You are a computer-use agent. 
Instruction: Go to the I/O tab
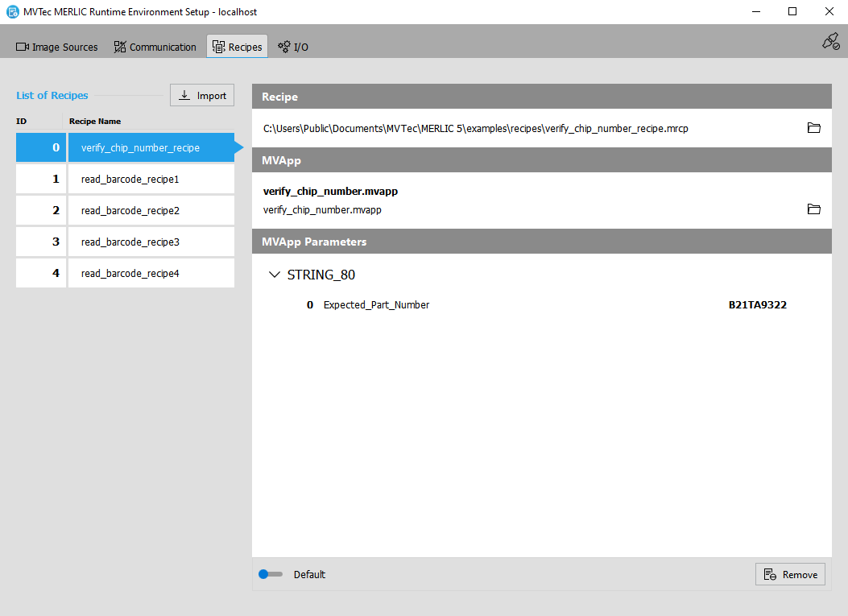[x=293, y=47]
